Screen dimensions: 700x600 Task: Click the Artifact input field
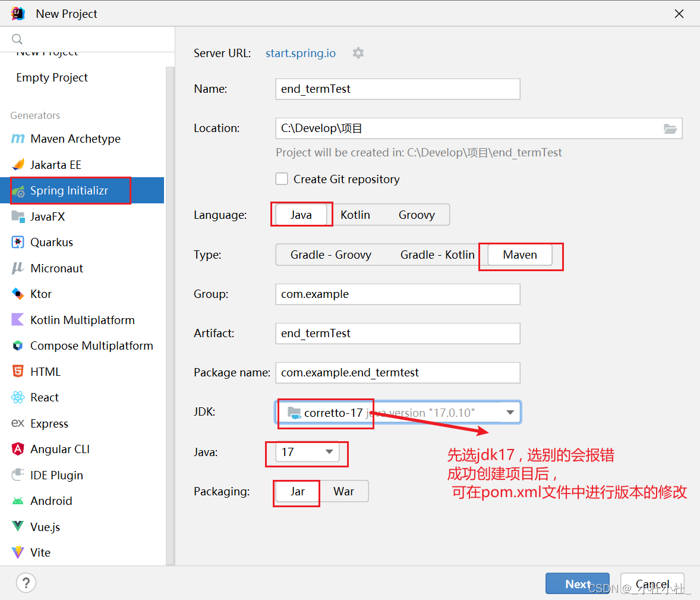point(398,333)
